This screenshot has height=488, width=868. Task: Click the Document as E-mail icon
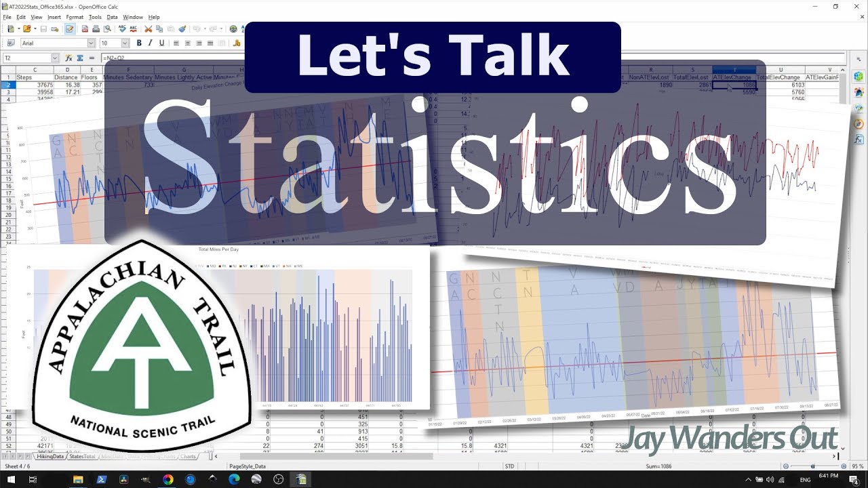(54, 29)
